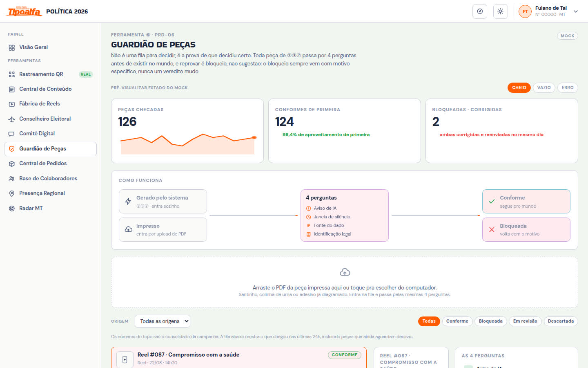Click the Comitê Digital chat icon
This screenshot has height=368, width=588.
click(x=11, y=134)
